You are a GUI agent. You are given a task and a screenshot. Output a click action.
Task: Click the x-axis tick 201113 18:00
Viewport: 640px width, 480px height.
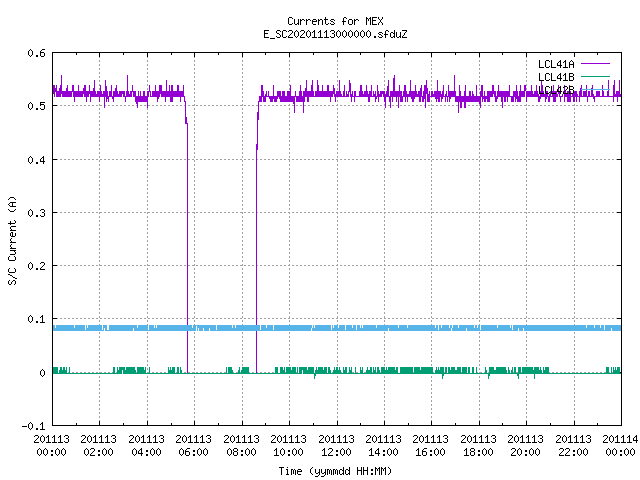[478, 446]
